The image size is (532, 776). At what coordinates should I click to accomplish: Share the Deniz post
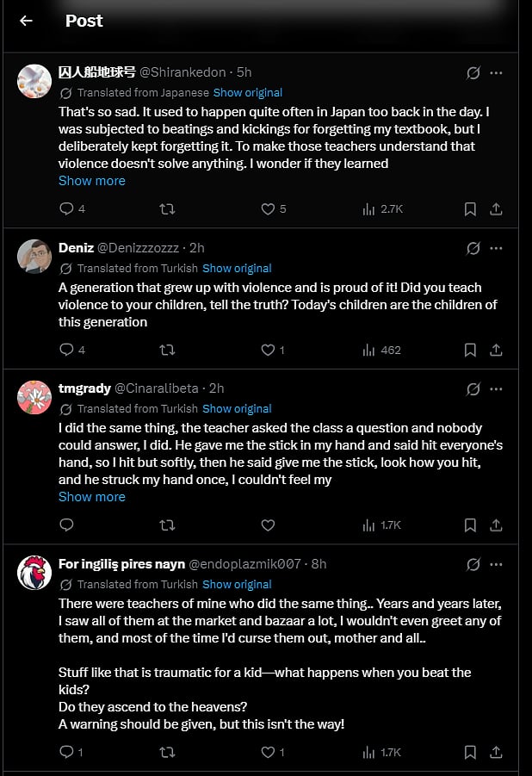[x=496, y=350]
